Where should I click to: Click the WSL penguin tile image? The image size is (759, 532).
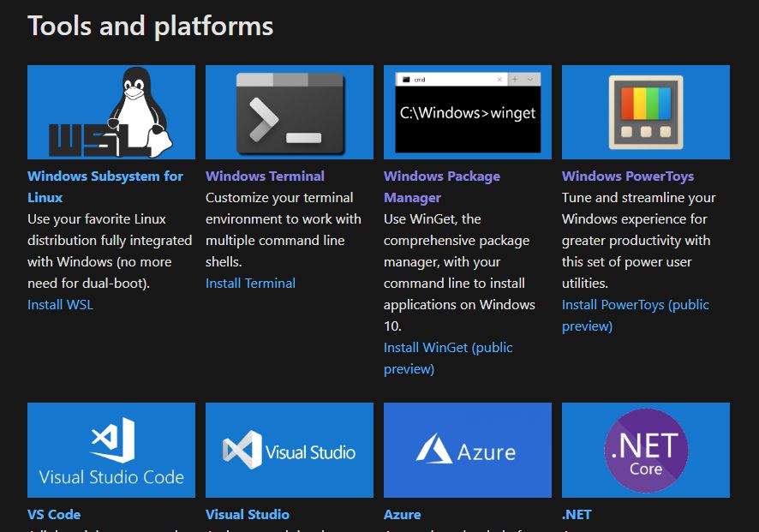(111, 112)
